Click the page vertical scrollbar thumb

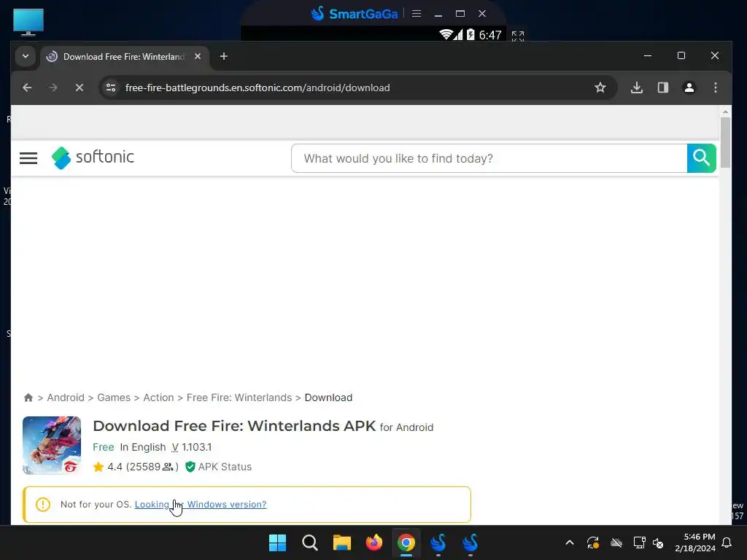(725, 142)
